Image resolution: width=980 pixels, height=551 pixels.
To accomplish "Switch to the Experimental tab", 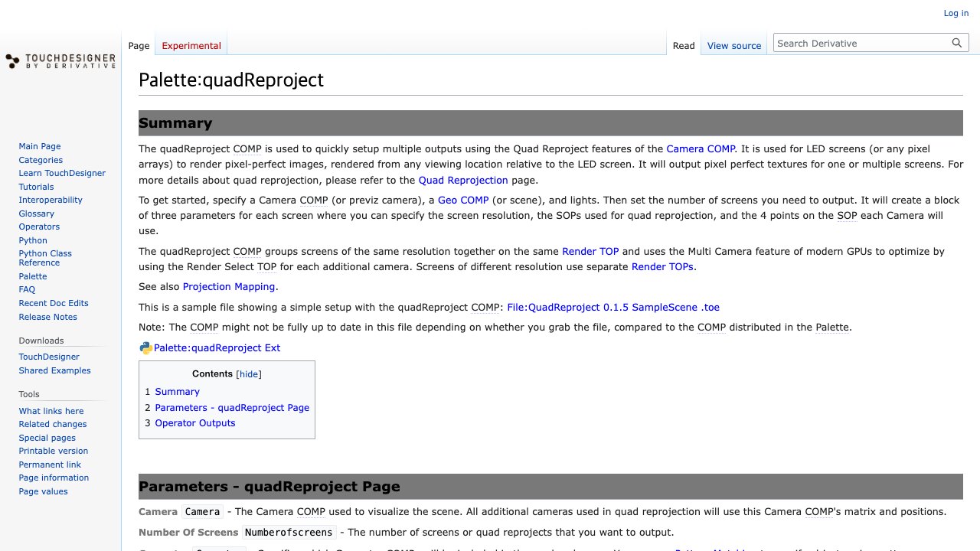I will (x=191, y=46).
